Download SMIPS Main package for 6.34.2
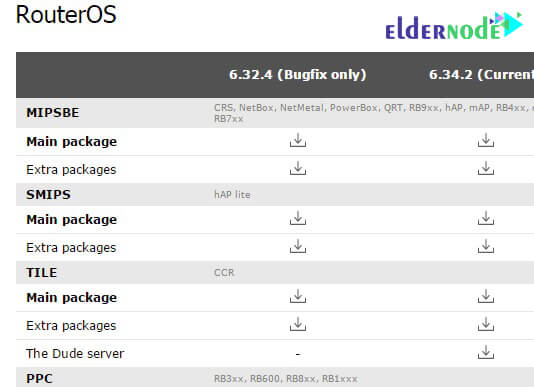Viewport: 534px width, 387px height. (x=486, y=218)
